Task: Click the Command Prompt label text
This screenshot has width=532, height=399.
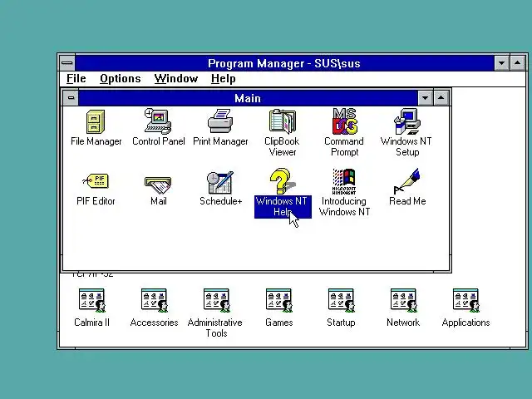Action: [x=344, y=146]
